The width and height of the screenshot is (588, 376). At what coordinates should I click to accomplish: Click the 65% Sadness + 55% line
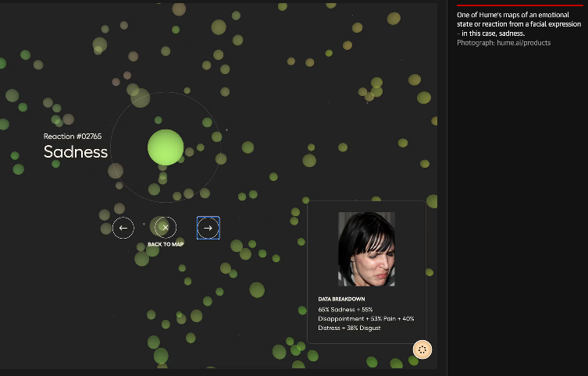coord(345,310)
